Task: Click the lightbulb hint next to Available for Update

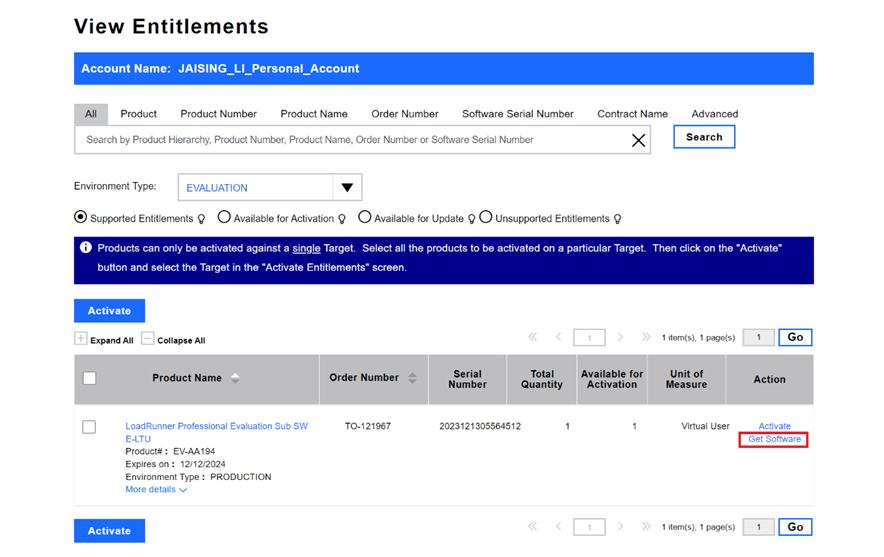Action: tap(471, 219)
